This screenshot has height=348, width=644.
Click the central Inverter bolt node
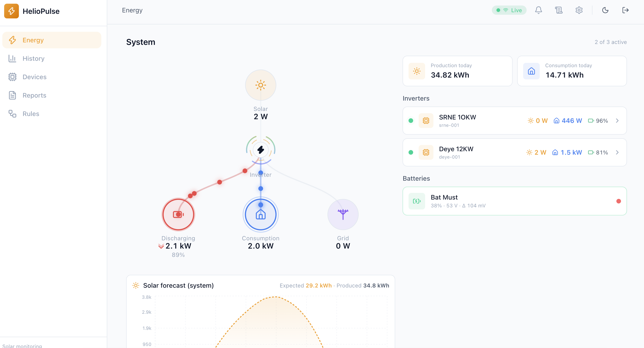(261, 150)
